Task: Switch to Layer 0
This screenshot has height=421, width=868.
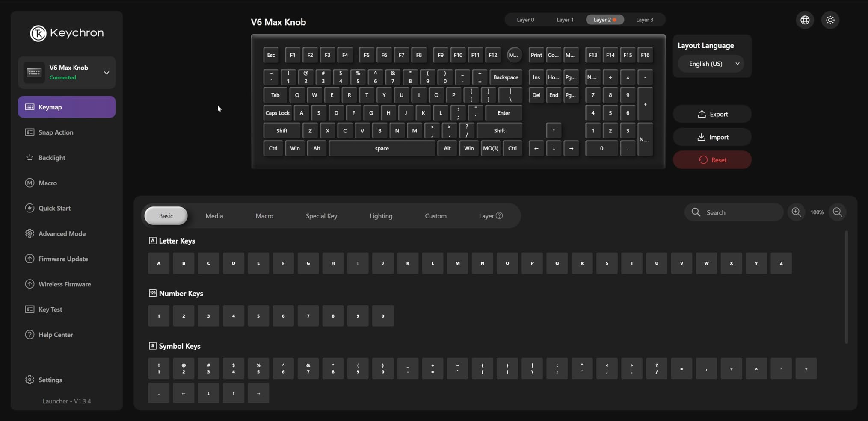Action: pos(525,20)
